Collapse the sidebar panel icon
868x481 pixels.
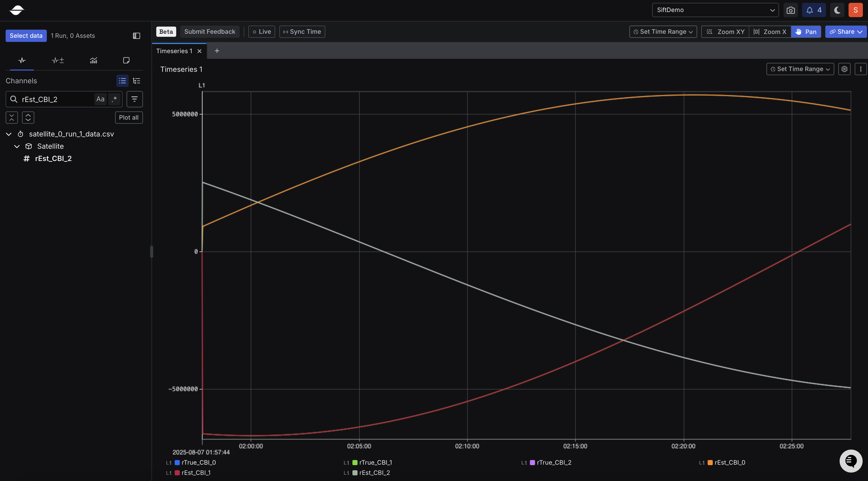point(137,36)
